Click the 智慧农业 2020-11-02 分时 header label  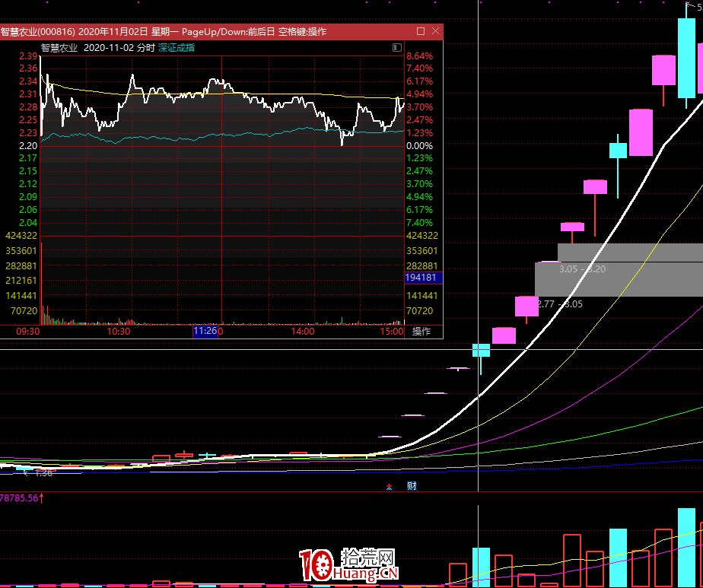97,47
